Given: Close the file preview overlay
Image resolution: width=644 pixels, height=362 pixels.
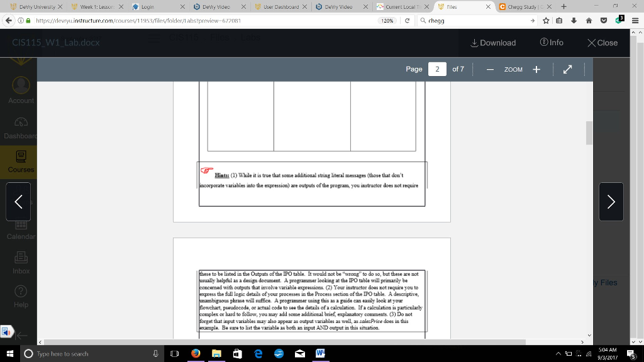Looking at the screenshot, I should [602, 43].
